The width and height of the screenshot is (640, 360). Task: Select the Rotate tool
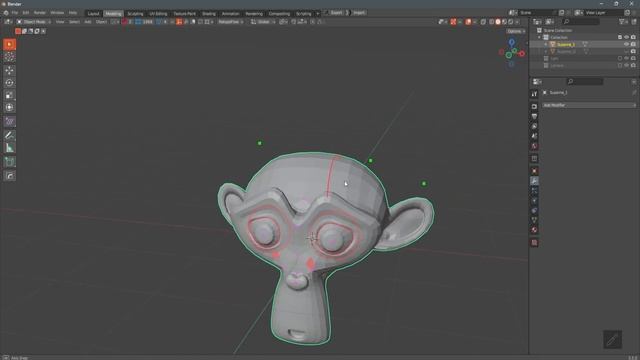pyautogui.click(x=9, y=83)
